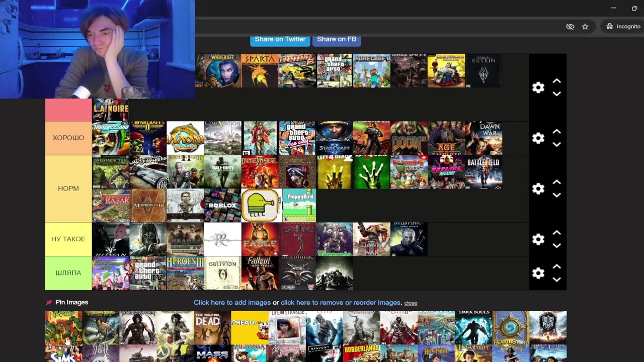Select the FlatOut 2 cover
The width and height of the screenshot is (644, 362).
click(x=297, y=71)
